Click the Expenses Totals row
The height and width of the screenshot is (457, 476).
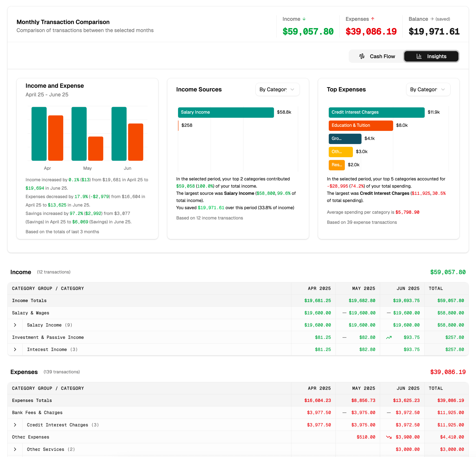[32, 400]
